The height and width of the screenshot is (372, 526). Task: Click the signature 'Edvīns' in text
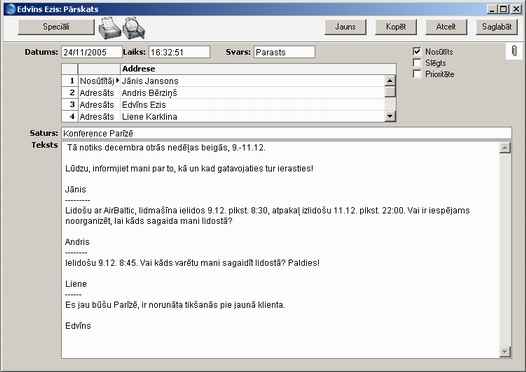click(78, 326)
